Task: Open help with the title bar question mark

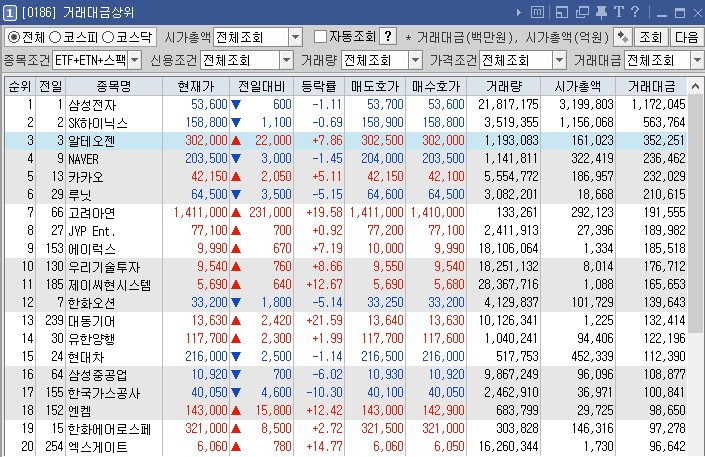Action: coord(635,12)
